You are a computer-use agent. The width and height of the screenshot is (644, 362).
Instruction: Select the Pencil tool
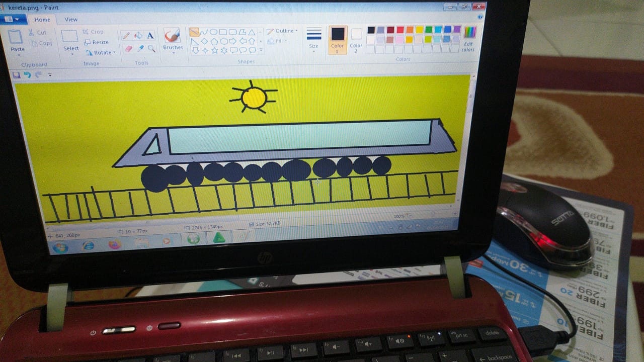coord(126,35)
